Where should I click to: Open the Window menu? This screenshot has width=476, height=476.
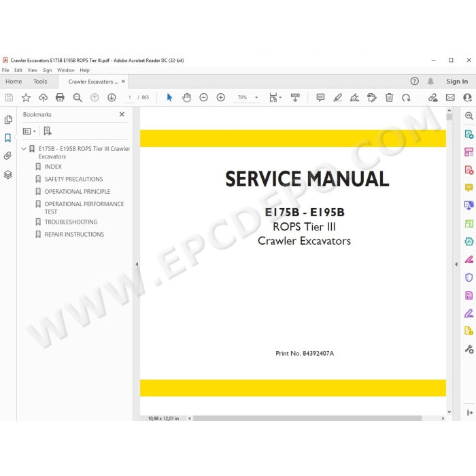click(65, 70)
